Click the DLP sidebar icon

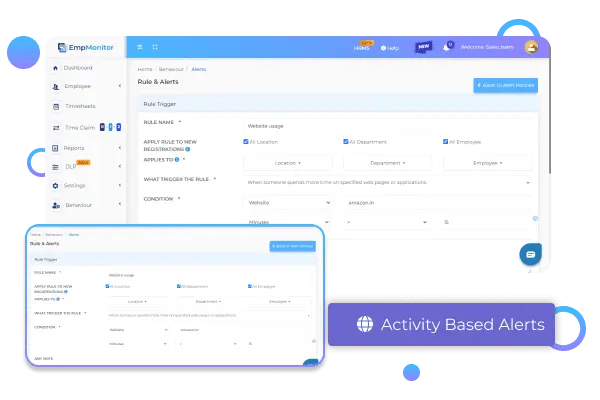tap(55, 167)
